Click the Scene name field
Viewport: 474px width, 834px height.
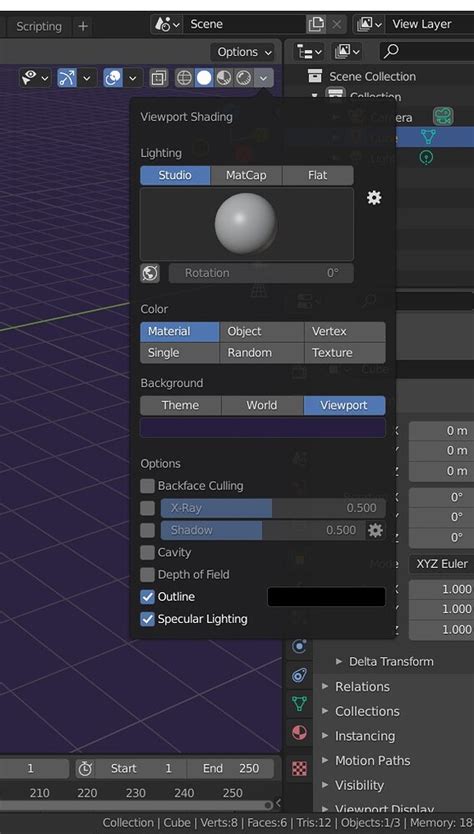pyautogui.click(x=245, y=24)
